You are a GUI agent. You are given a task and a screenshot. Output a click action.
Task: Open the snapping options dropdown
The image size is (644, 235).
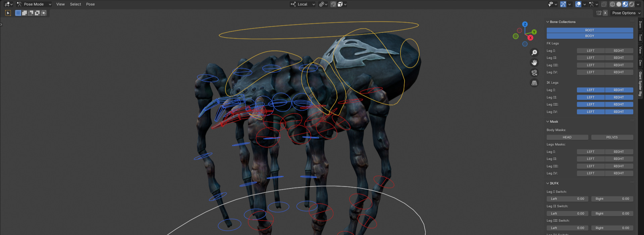tap(342, 4)
